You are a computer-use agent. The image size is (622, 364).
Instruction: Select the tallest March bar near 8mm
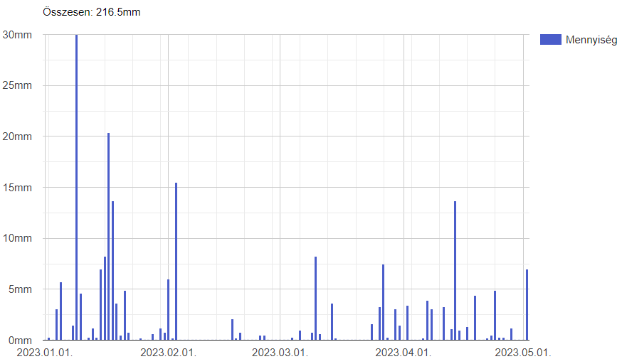coord(316,298)
